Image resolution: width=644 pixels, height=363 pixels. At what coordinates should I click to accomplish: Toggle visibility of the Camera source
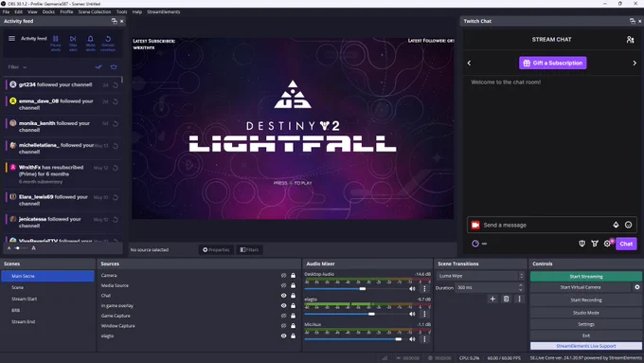pyautogui.click(x=283, y=276)
